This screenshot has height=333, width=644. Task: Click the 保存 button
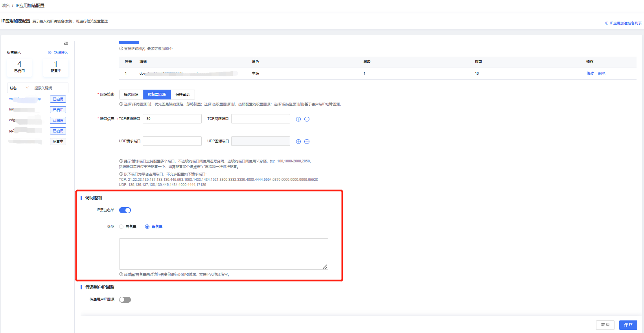[x=628, y=325]
